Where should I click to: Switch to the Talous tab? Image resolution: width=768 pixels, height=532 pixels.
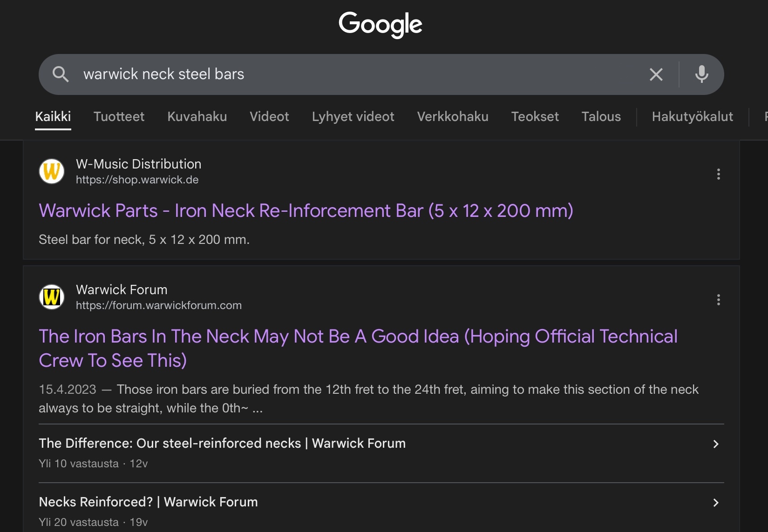tap(601, 116)
